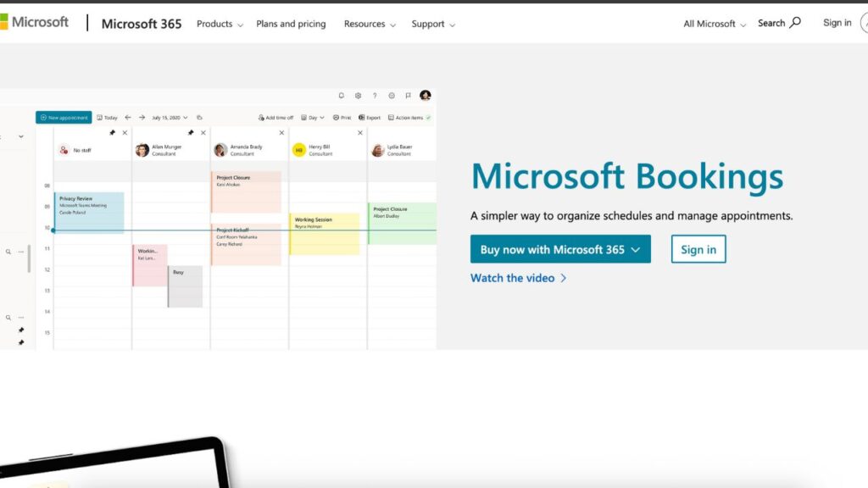Expand the Products menu
Image resolution: width=868 pixels, height=488 pixels.
(220, 24)
